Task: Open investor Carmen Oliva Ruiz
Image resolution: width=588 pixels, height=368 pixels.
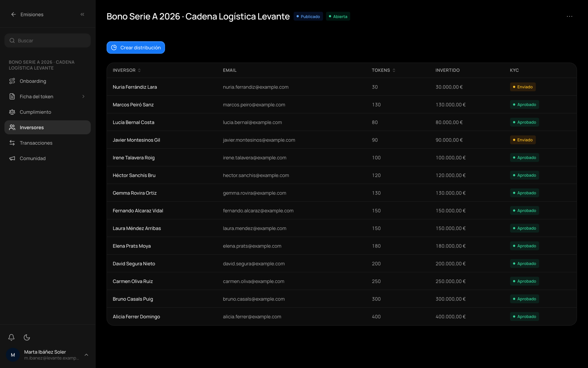Action: (133, 281)
